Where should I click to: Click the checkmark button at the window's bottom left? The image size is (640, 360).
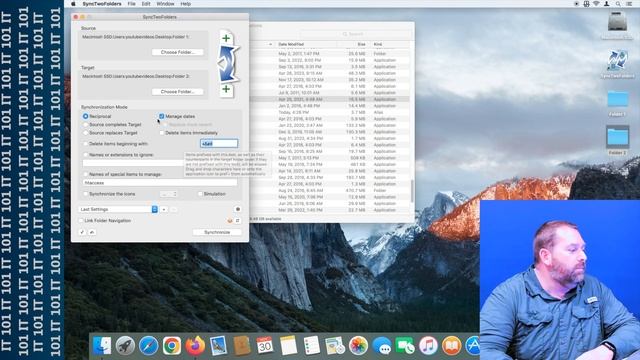pyautogui.click(x=82, y=232)
